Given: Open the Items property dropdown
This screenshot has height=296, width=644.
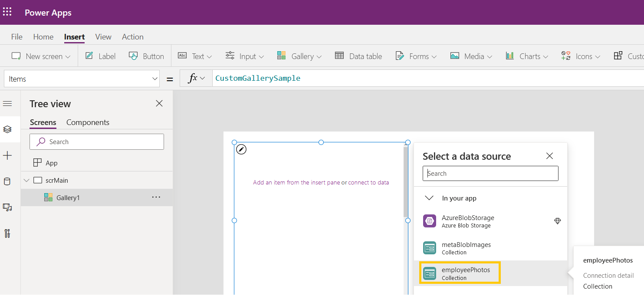Looking at the screenshot, I should pos(82,79).
